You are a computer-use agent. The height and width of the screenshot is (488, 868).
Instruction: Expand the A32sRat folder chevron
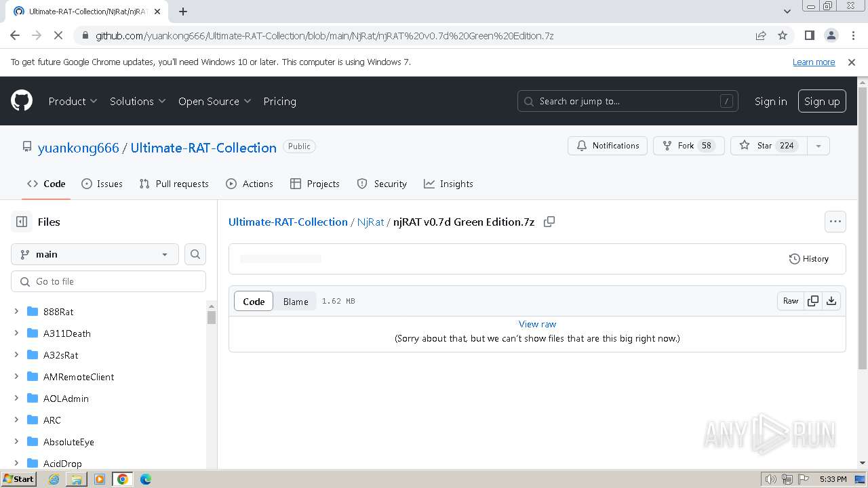click(16, 355)
